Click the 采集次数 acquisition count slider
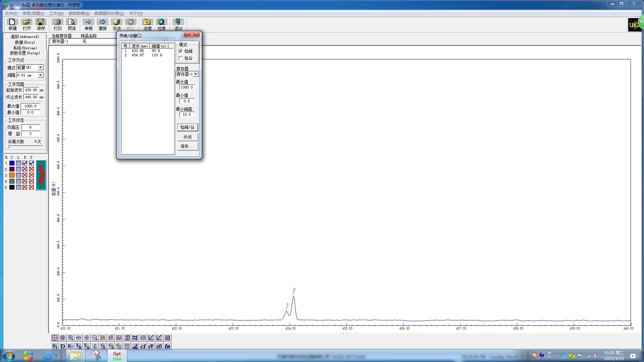 pos(26,146)
